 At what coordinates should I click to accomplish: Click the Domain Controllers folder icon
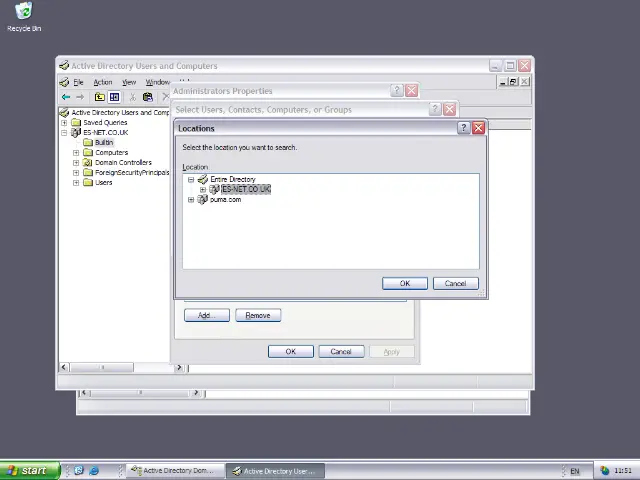[x=87, y=163]
